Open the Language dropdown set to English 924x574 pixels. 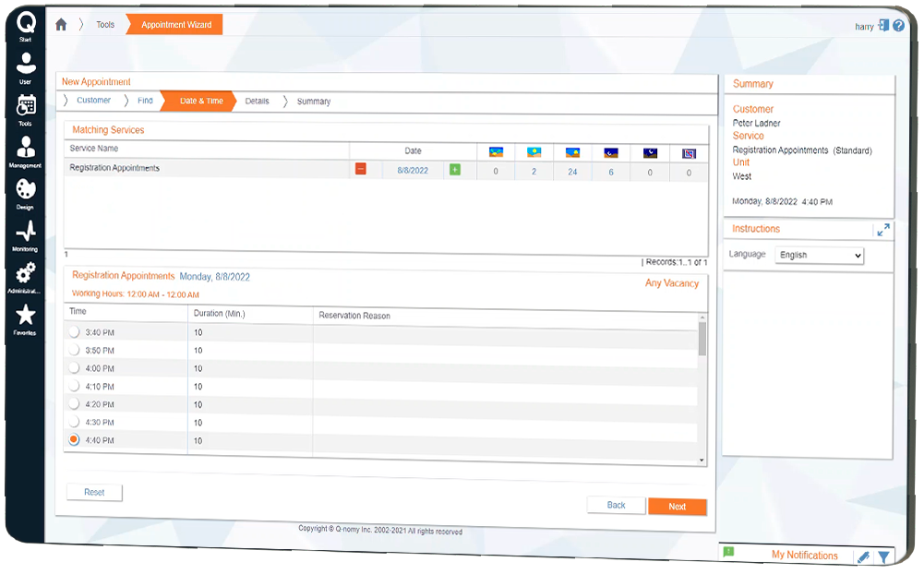819,256
